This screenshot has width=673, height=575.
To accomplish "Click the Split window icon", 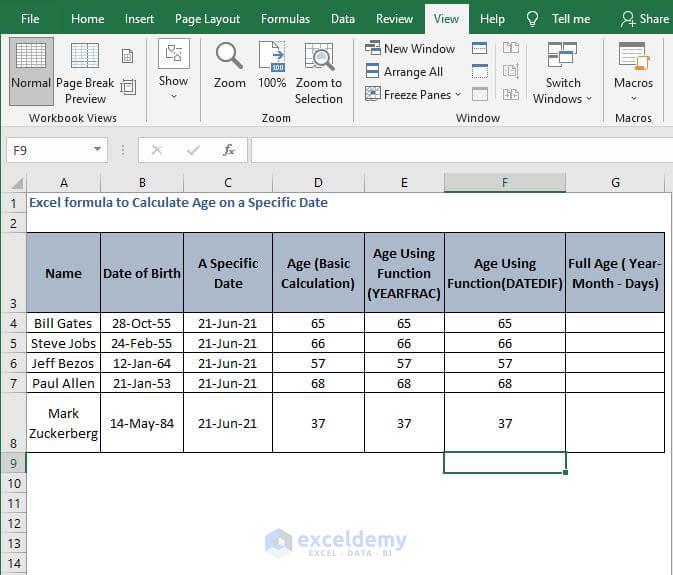I will 479,48.
